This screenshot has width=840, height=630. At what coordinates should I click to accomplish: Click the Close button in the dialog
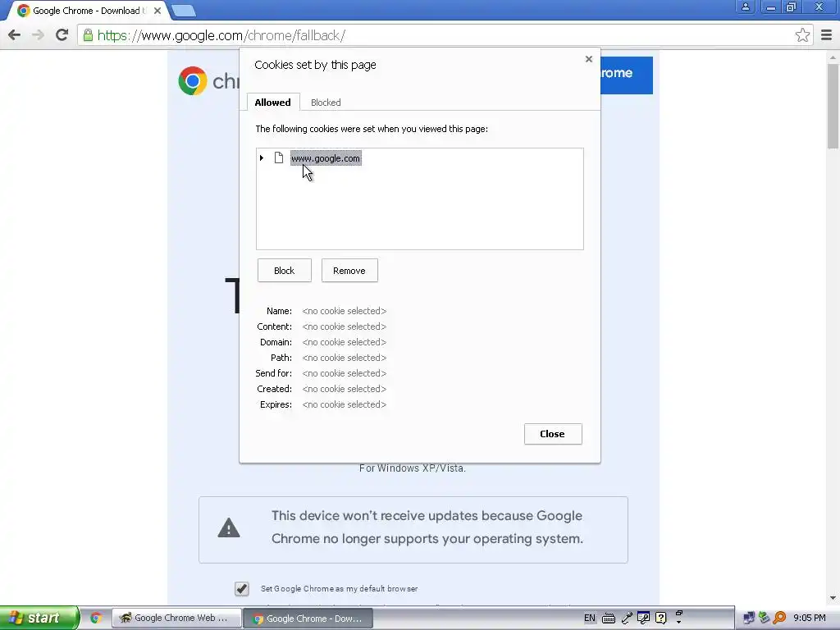(x=553, y=434)
